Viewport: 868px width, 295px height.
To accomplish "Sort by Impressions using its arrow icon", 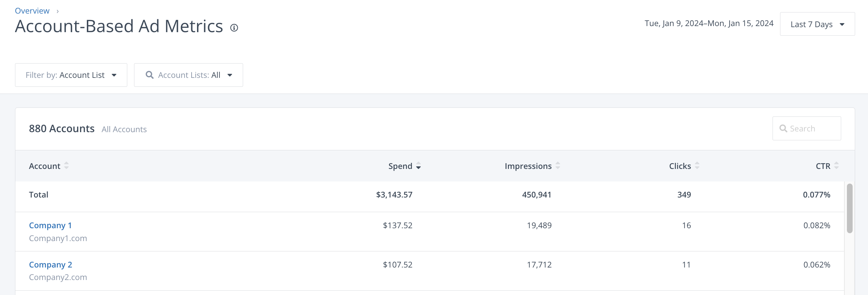I will click(558, 166).
